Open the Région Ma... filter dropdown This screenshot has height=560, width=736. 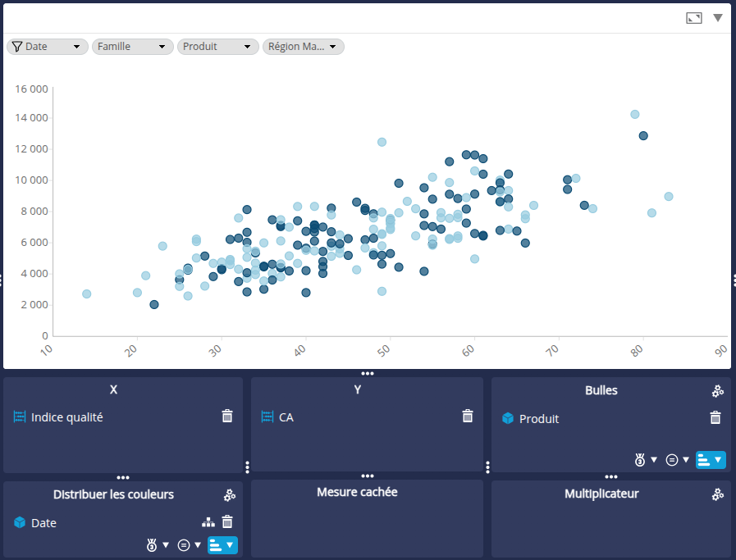coord(304,47)
